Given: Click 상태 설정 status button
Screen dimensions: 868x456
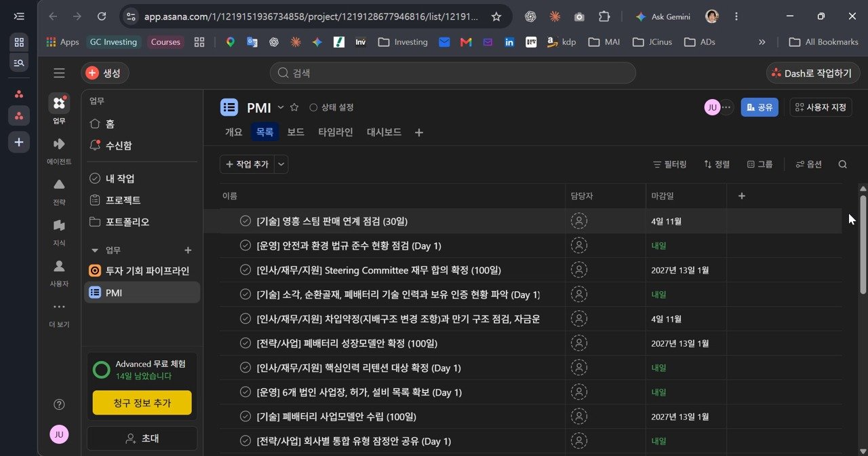Looking at the screenshot, I should tap(332, 107).
